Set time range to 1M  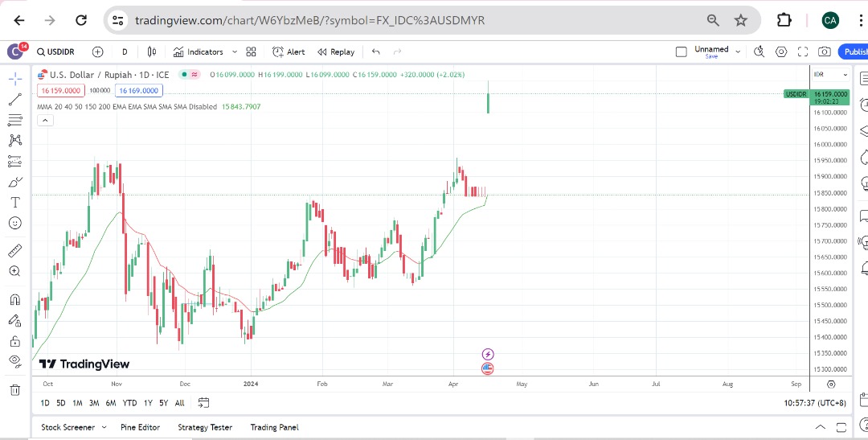[77, 403]
